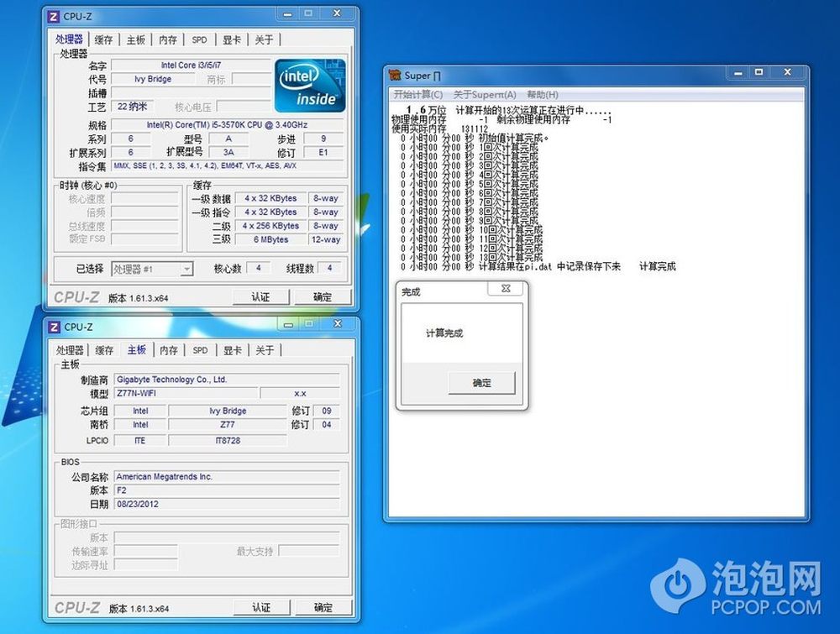
Task: Switch to the 处理器 tab in the mainboard CPU-Z window
Action: (70, 350)
